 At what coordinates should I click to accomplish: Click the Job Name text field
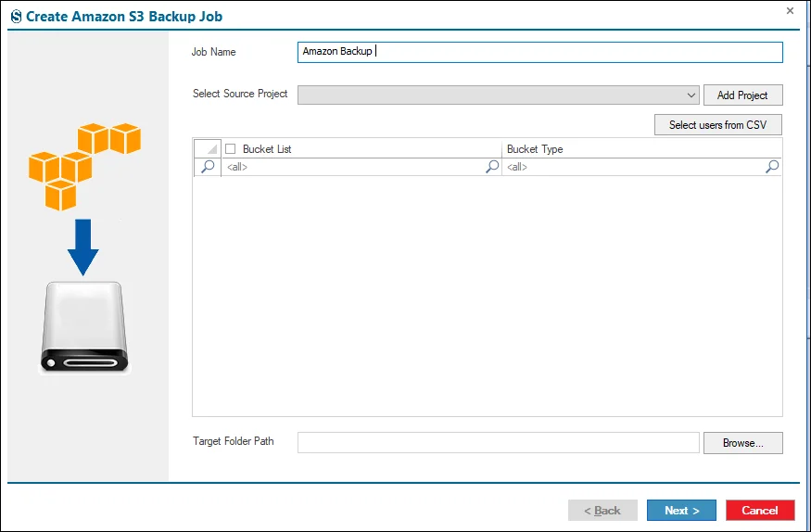coord(540,52)
